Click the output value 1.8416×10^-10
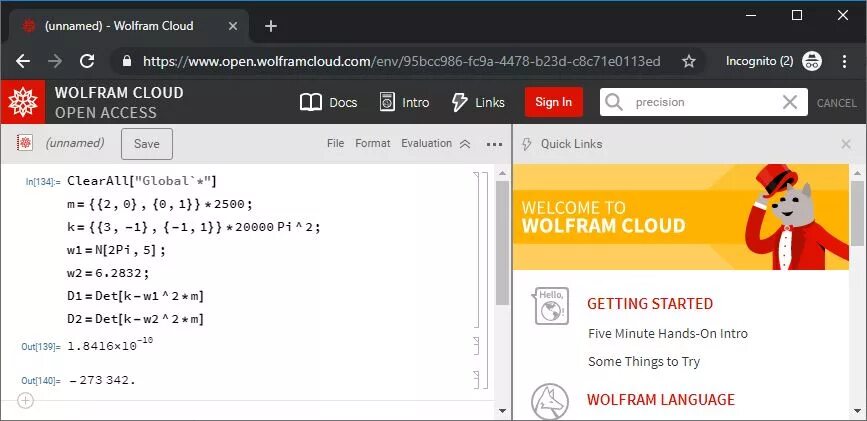867x421 pixels. tap(110, 345)
